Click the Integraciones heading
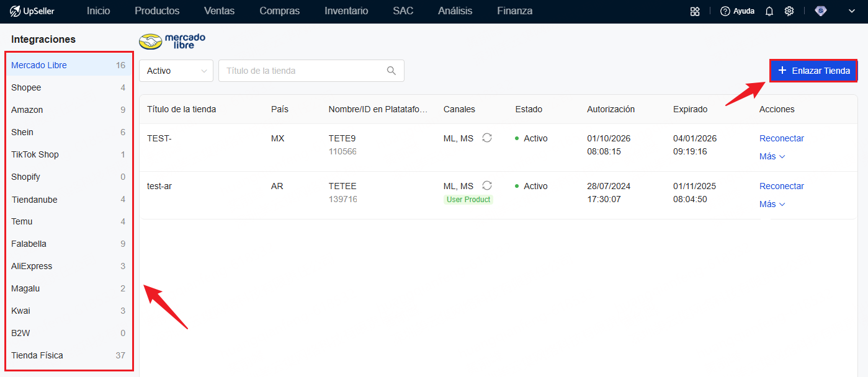This screenshot has height=377, width=868. coord(43,39)
